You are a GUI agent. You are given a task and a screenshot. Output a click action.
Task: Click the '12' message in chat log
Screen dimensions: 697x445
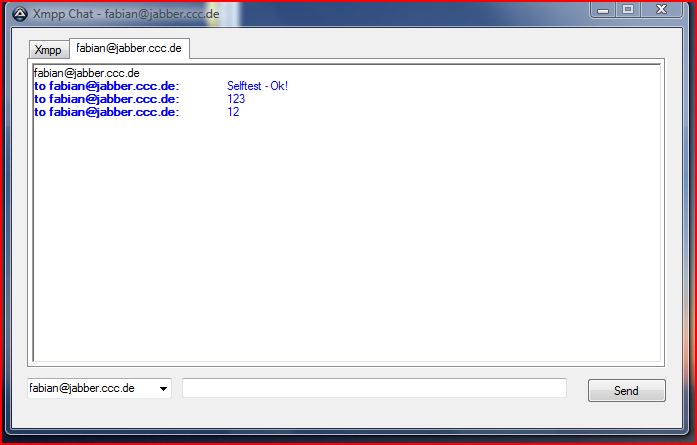233,112
